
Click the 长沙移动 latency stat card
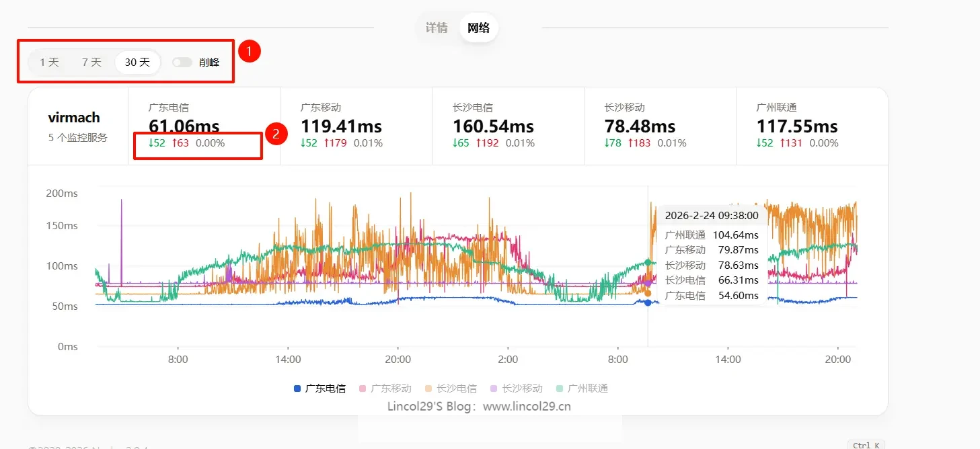[x=659, y=126]
